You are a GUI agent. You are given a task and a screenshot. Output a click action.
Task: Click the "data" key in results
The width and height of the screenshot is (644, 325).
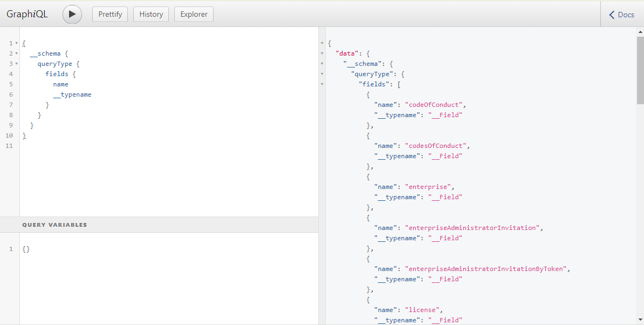pyautogui.click(x=347, y=53)
